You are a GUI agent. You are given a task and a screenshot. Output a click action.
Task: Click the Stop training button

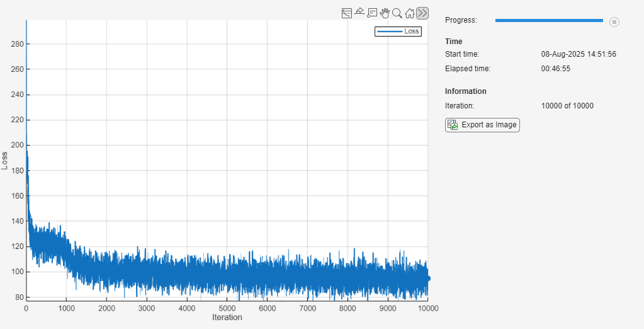tap(614, 22)
